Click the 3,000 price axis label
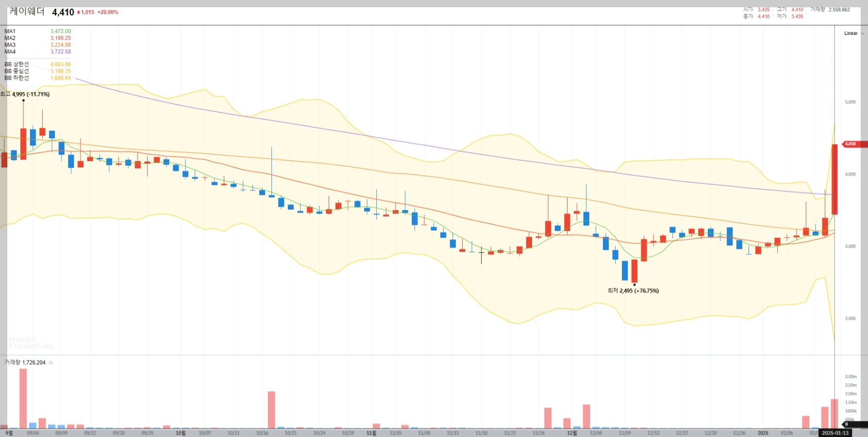This screenshot has height=437, width=868. [850, 246]
